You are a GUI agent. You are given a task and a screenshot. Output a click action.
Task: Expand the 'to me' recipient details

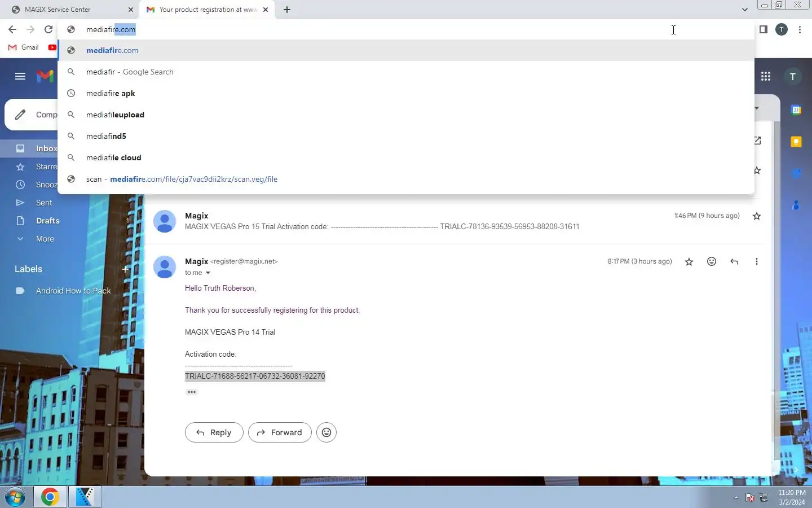(x=208, y=273)
